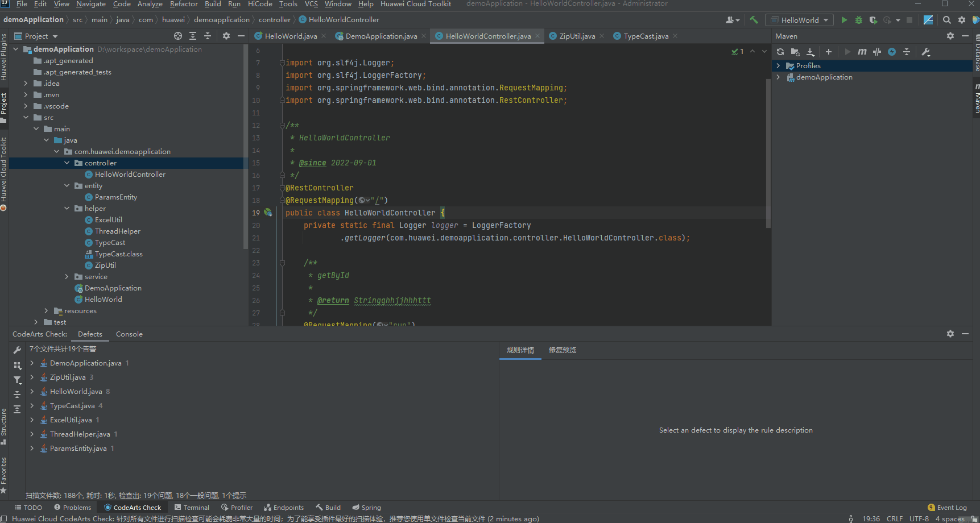Execute Maven goal via the m icon
980x523 pixels.
862,52
